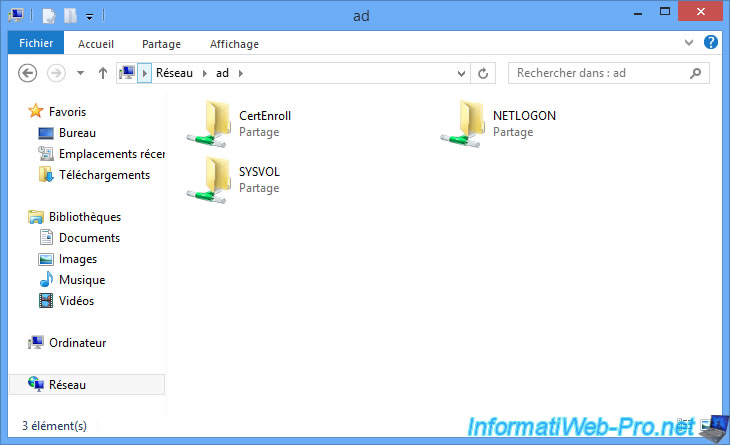This screenshot has height=445, width=730.
Task: Click the back navigation arrow
Action: tap(29, 73)
